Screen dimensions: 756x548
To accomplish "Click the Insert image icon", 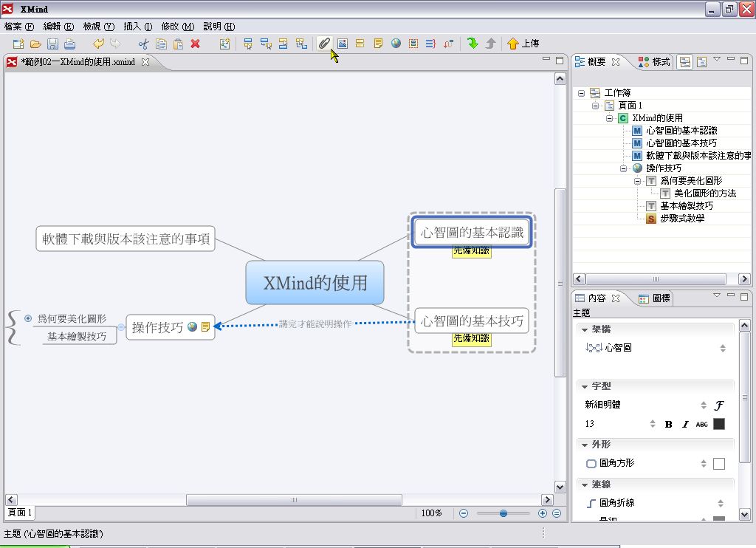I will click(x=343, y=44).
